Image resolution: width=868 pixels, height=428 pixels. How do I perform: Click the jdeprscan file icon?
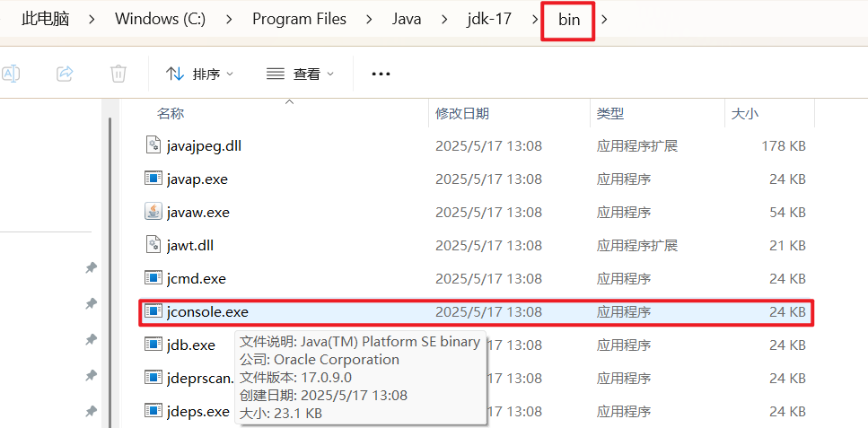[x=153, y=378]
